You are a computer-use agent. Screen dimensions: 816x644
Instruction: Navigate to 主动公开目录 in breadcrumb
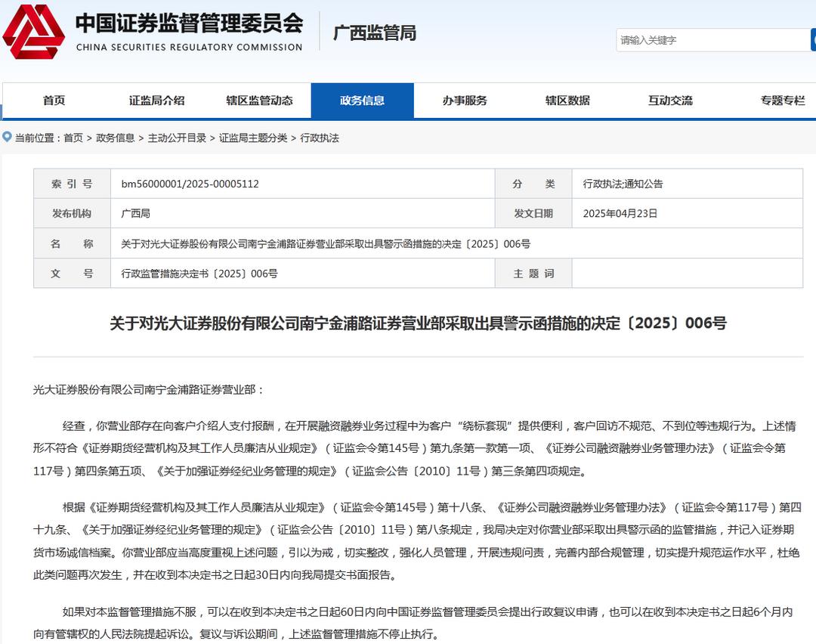click(177, 138)
